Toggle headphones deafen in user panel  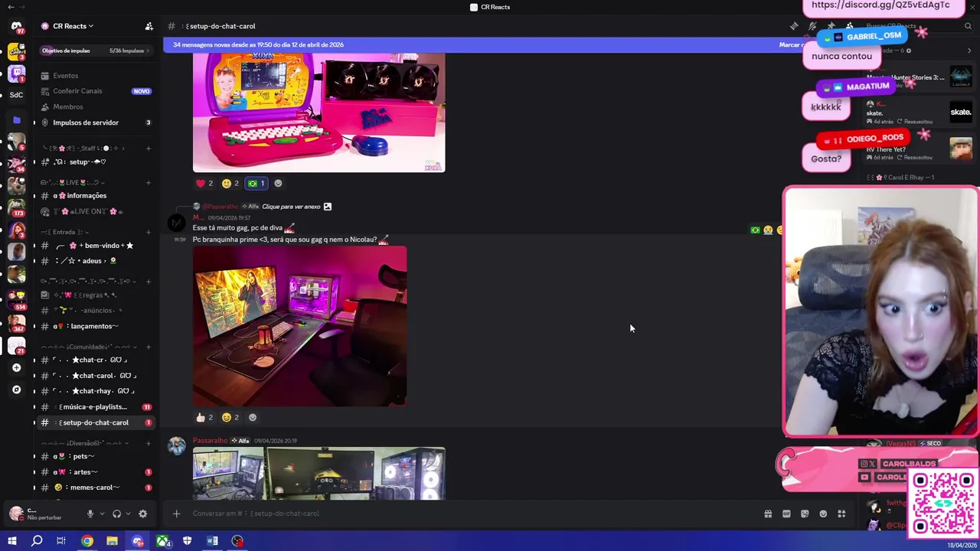click(x=116, y=514)
